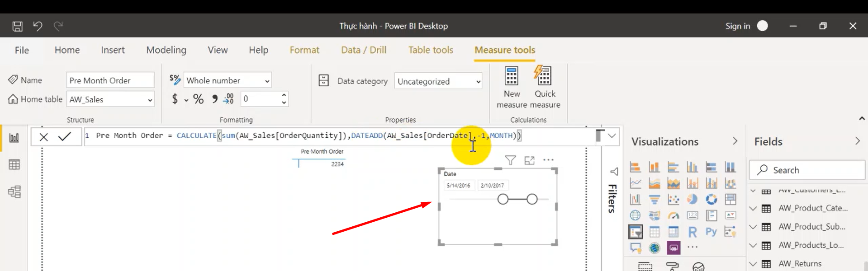Select the Gauge visualization
This screenshot has width=868, height=271.
pyautogui.click(x=674, y=215)
